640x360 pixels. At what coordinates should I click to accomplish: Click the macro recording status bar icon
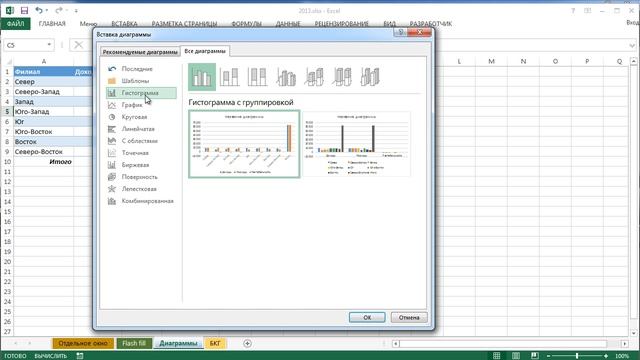(80, 356)
